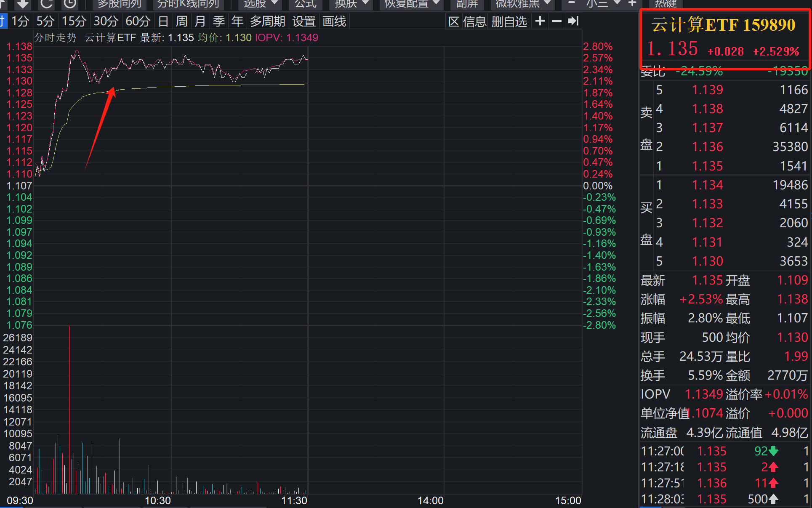Switch to 日 daily K-line tab
This screenshot has width=812, height=508.
163,21
